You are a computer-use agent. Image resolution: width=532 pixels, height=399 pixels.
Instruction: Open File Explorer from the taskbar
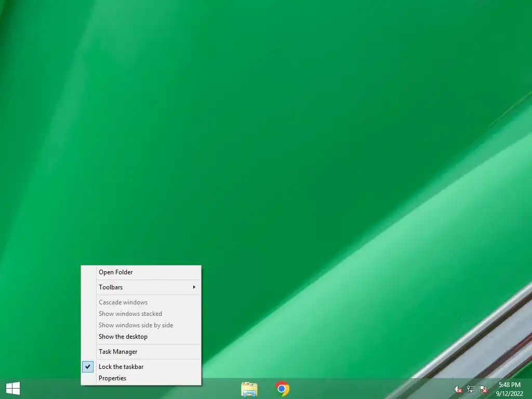coord(249,389)
